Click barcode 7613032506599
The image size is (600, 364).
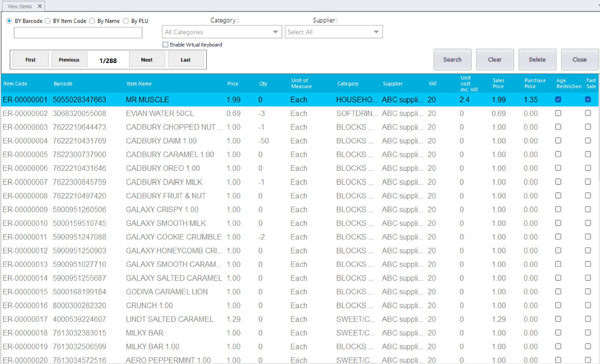79,347
